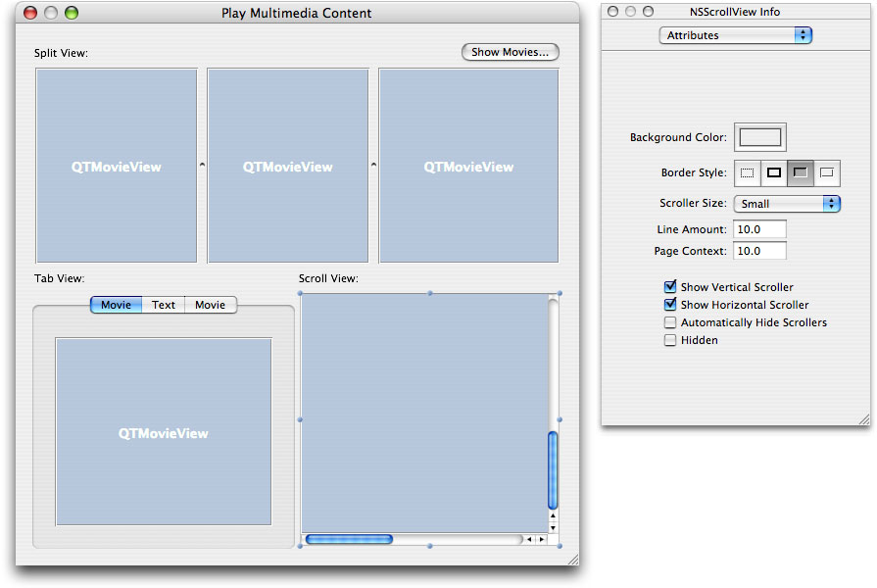This screenshot has width=877, height=588.
Task: Select the first Movie tab
Action: [115, 305]
